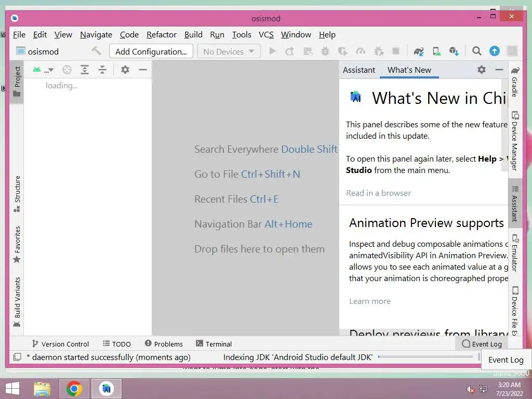Open the Terminal tool window
532x399 pixels.
coord(214,344)
